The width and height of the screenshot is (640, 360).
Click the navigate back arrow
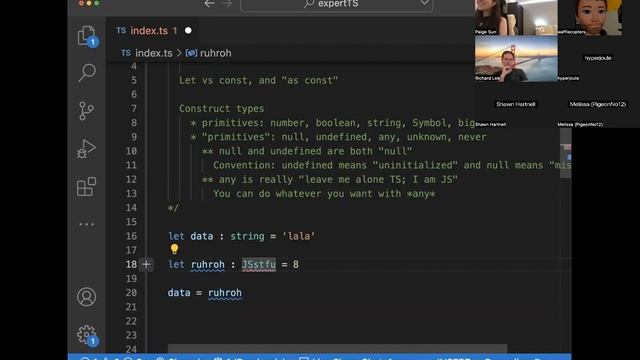point(209,4)
